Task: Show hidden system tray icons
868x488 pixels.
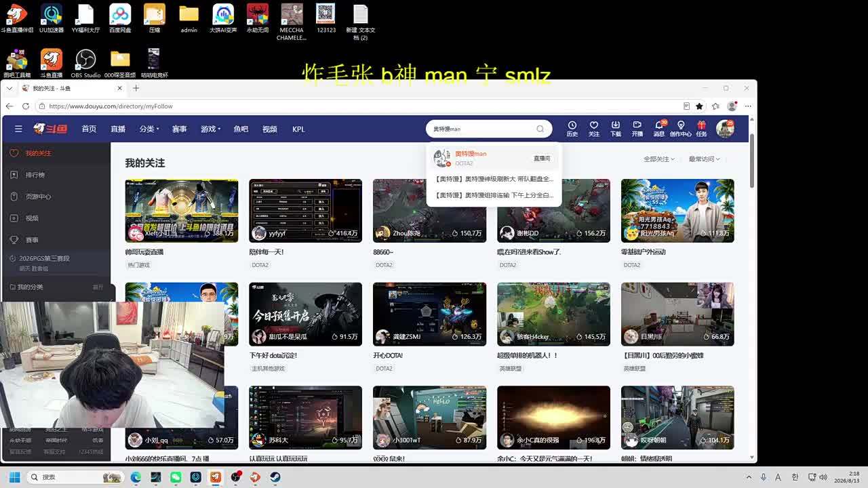Action: pyautogui.click(x=749, y=477)
